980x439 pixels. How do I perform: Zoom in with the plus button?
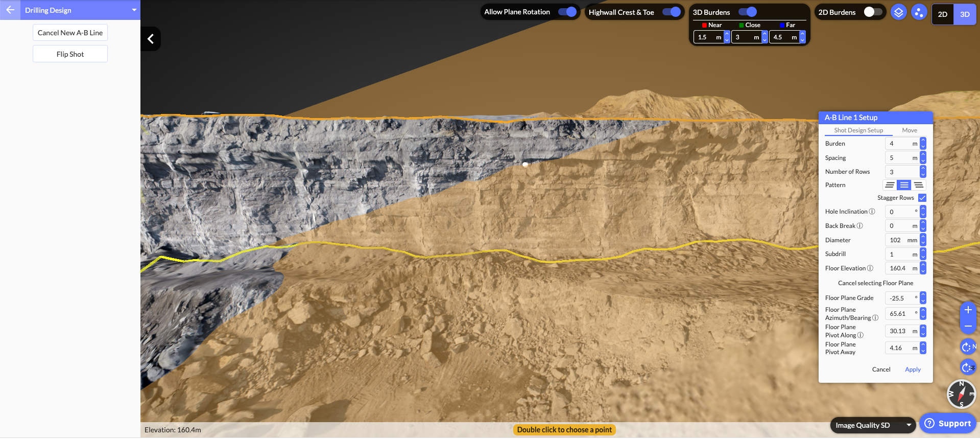pos(968,310)
